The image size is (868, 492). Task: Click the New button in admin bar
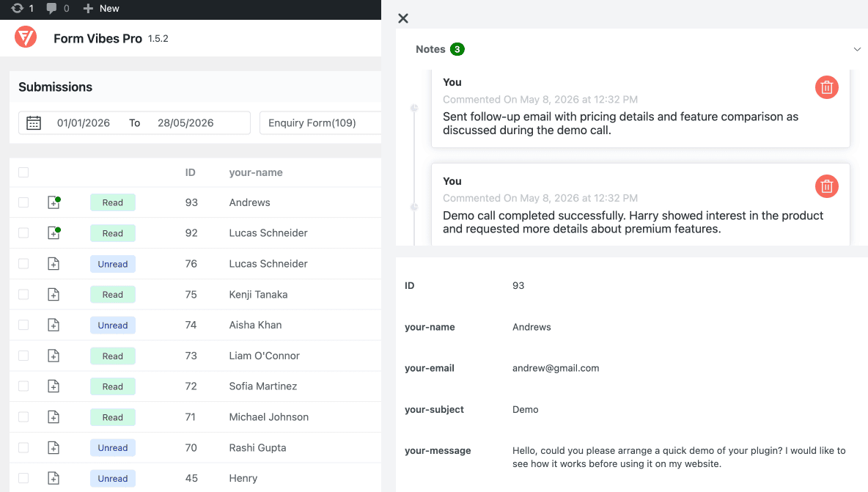[100, 8]
